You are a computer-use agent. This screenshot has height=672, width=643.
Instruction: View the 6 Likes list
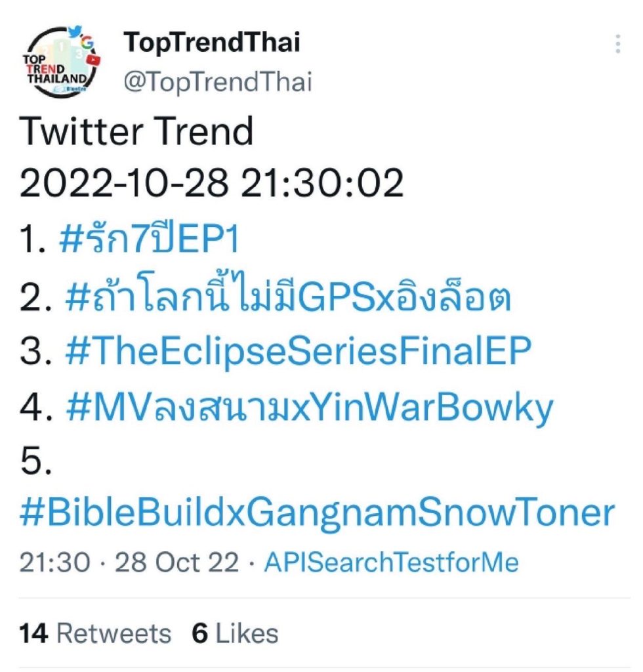[235, 633]
